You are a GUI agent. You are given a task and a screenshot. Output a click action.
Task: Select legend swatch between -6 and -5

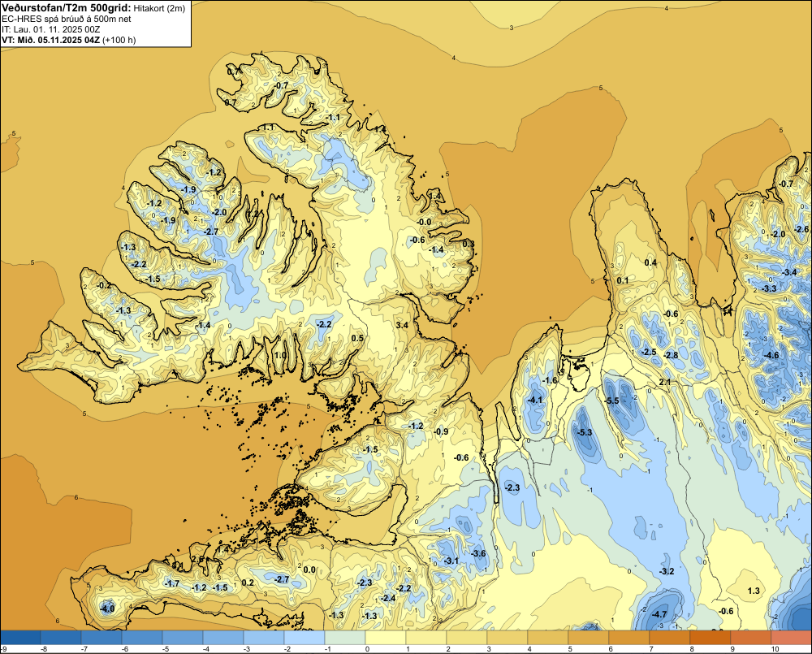point(142,638)
